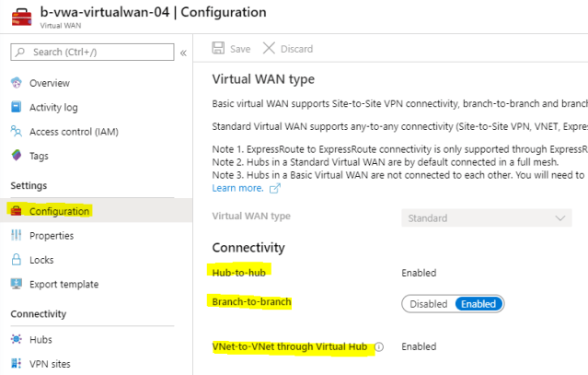Click the VNet-to-VNet info icon

[379, 347]
